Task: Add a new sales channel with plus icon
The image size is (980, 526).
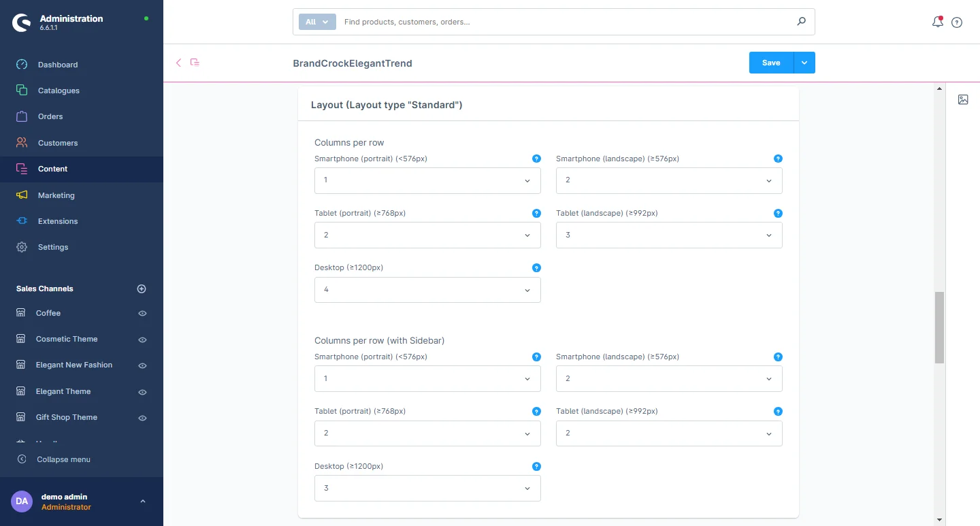Action: (x=142, y=289)
